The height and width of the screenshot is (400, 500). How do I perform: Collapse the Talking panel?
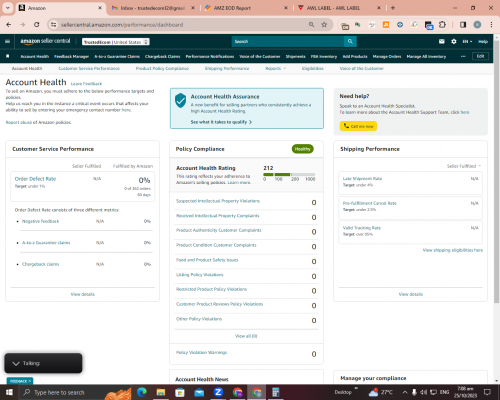pos(16,363)
